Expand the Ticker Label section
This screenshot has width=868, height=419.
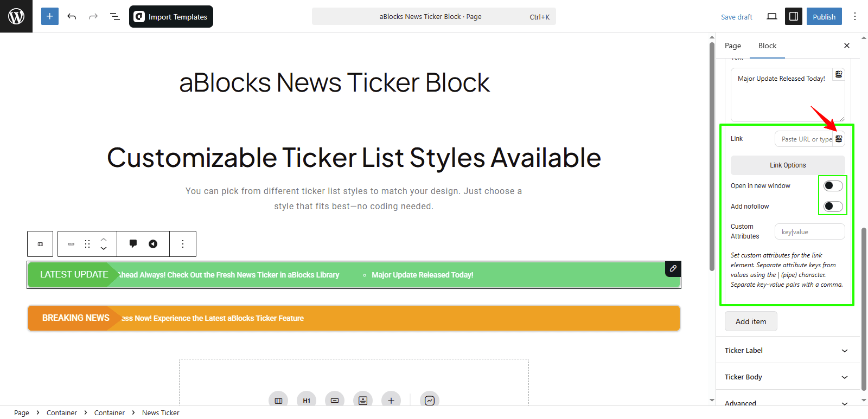(788, 350)
